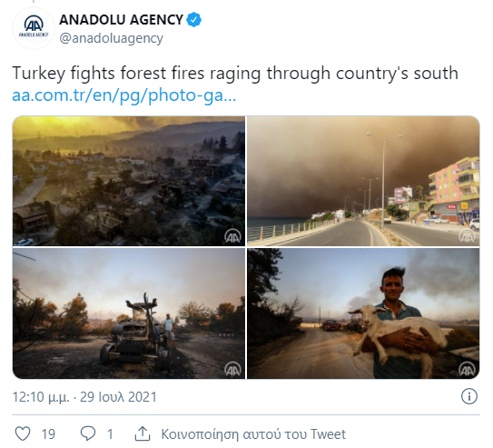493x448 pixels.
Task: Open the ANADOLU AGENCY display name
Action: point(121,20)
